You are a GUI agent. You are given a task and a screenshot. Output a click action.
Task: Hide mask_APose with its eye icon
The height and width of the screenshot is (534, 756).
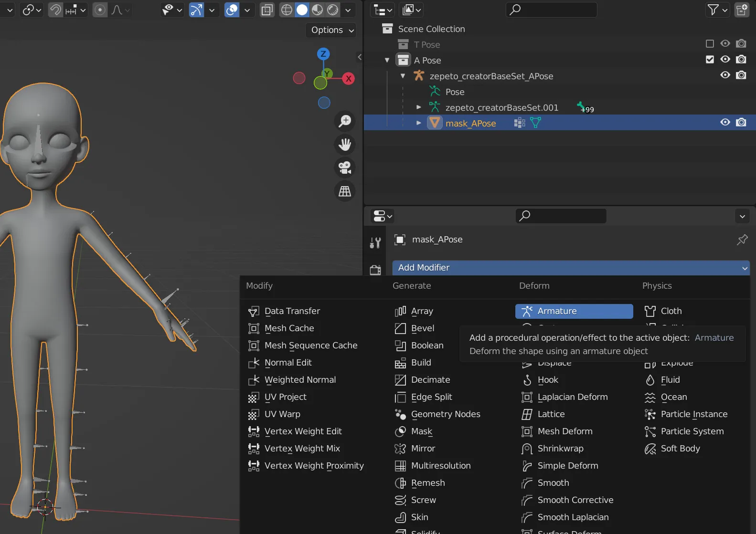click(x=725, y=123)
